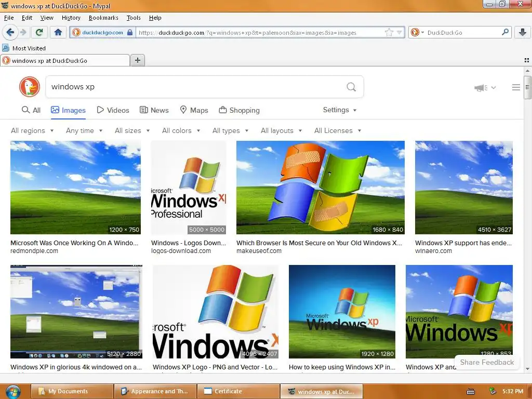Screen dimensions: 532x399
Task: Open the hamburger side menu
Action: [x=516, y=87]
